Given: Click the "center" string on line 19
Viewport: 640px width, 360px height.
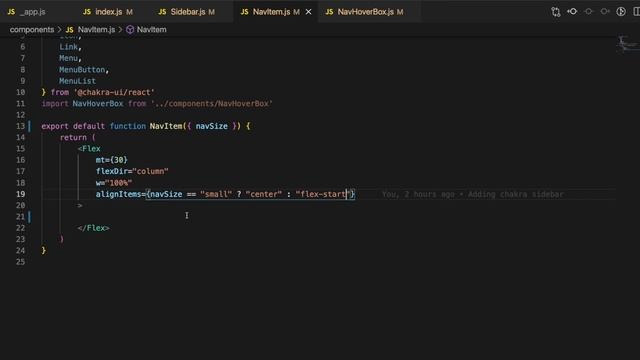Looking at the screenshot, I should point(264,194).
